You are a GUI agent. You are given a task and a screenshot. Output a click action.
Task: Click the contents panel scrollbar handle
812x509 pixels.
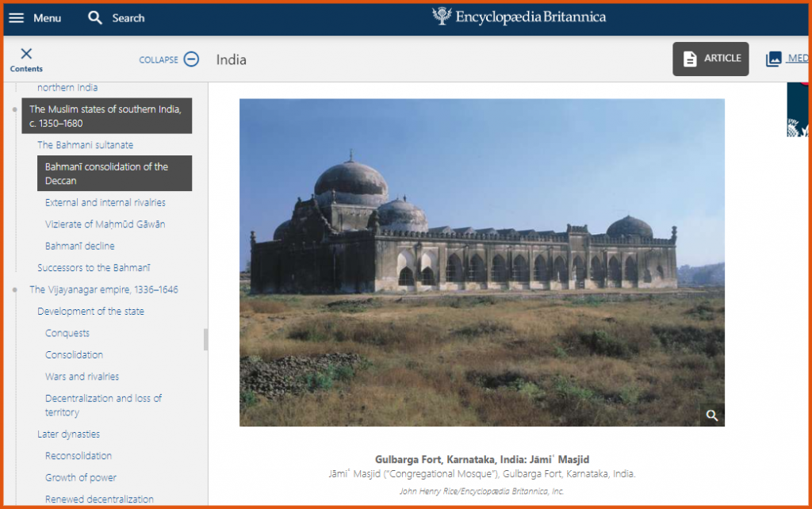coord(205,339)
